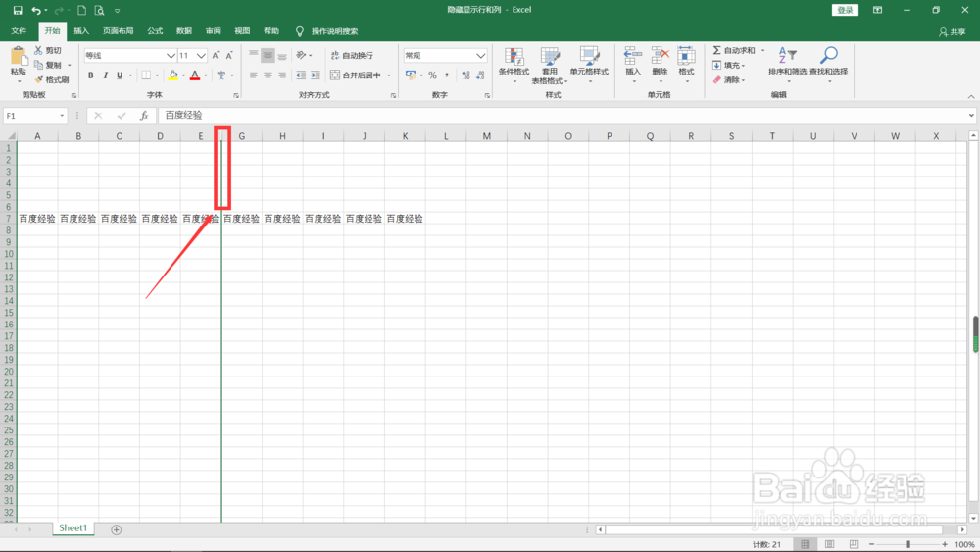Open the font size dropdown
Image resolution: width=980 pixels, height=552 pixels.
pos(201,56)
